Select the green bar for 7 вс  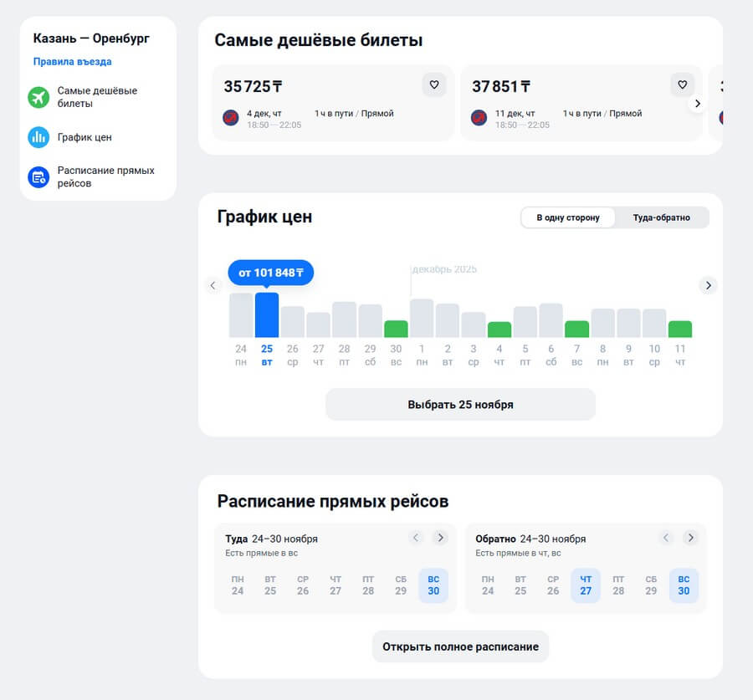(x=576, y=329)
